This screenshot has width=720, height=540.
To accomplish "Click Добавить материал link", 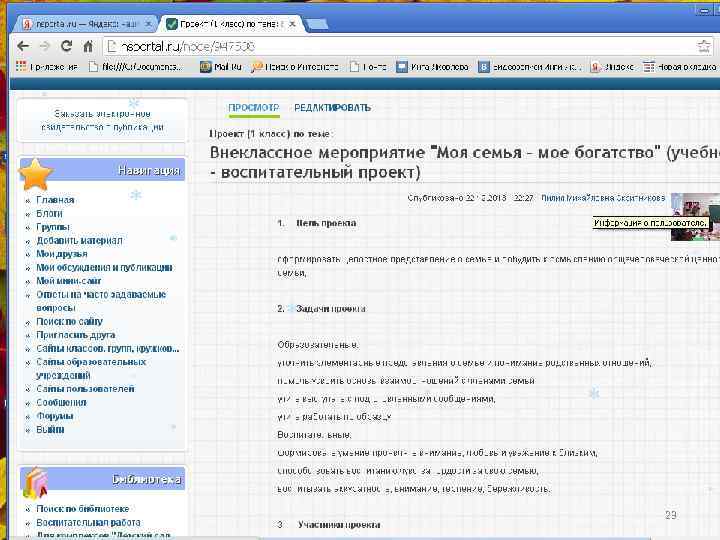I will tap(79, 240).
